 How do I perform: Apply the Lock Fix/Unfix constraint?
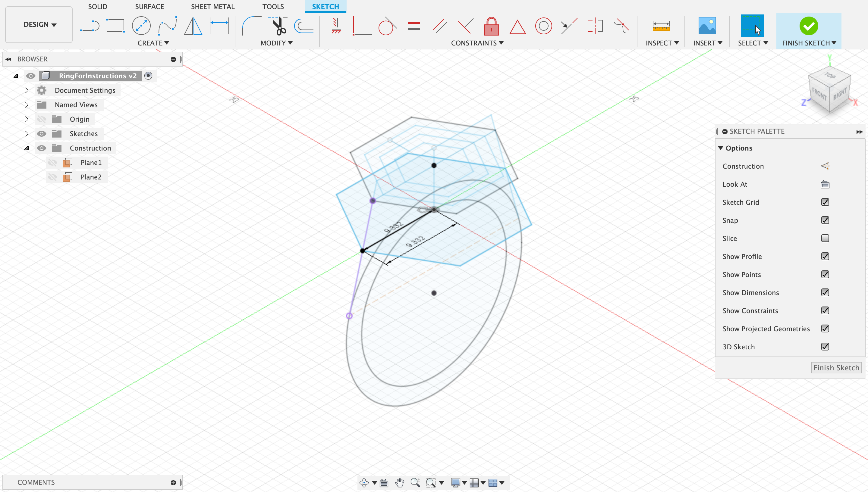pyautogui.click(x=491, y=26)
